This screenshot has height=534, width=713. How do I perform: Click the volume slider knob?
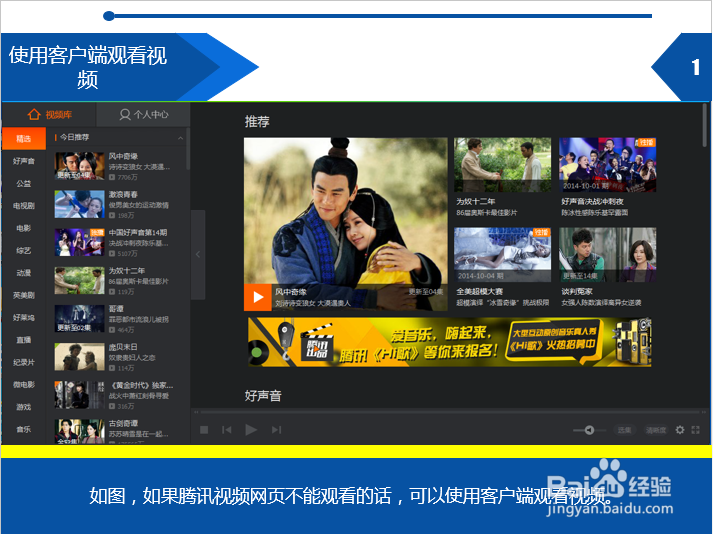point(589,430)
